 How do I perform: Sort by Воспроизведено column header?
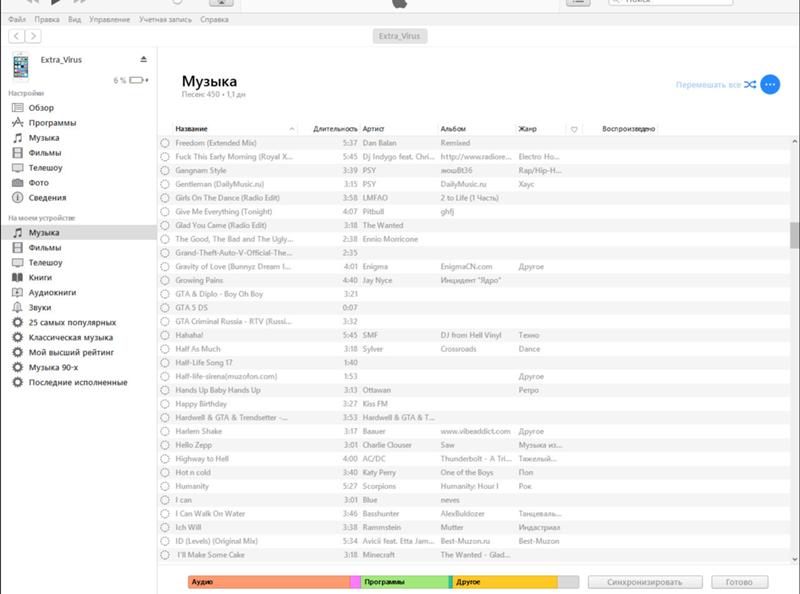pos(628,129)
